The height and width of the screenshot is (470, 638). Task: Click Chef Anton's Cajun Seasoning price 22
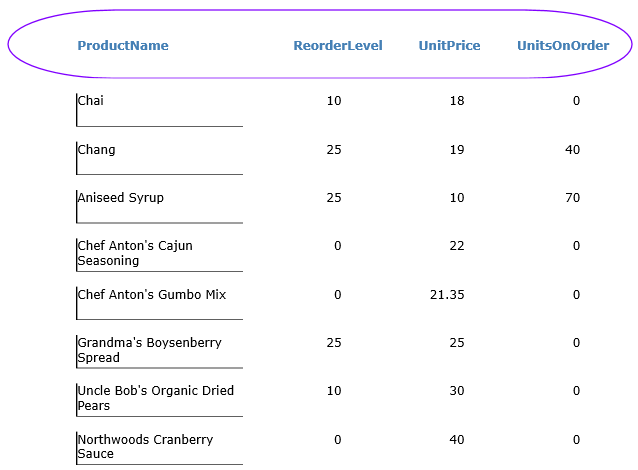point(457,246)
